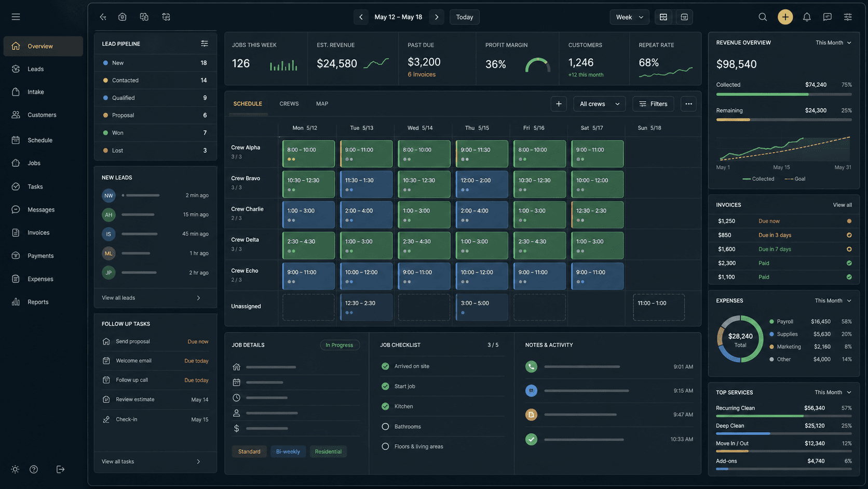
Task: Open the schedule more options ellipsis
Action: click(x=688, y=104)
